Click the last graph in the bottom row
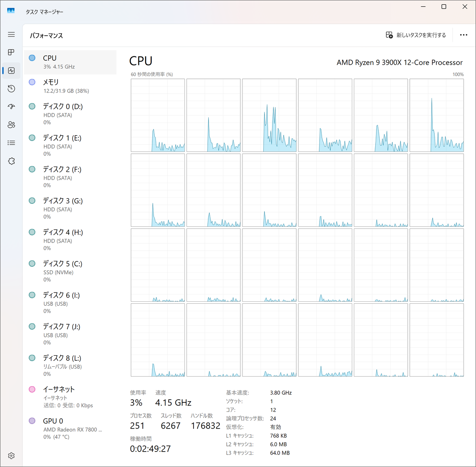The image size is (476, 467). coord(437,340)
